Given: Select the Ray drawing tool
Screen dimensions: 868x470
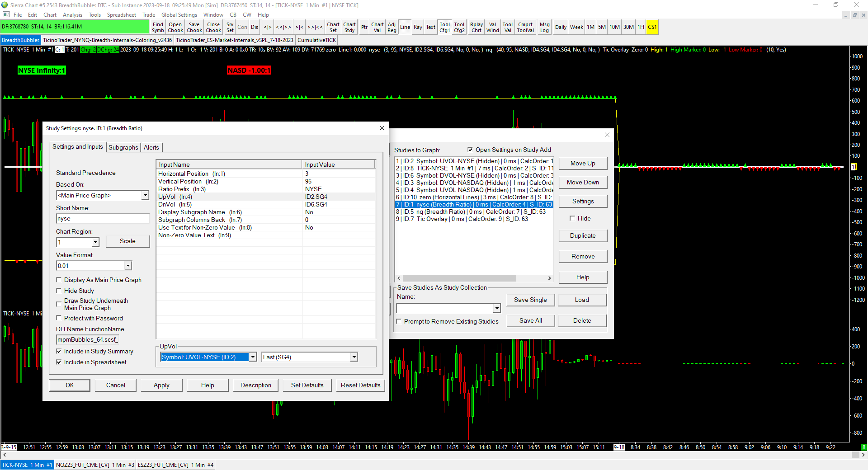Looking at the screenshot, I should 418,27.
